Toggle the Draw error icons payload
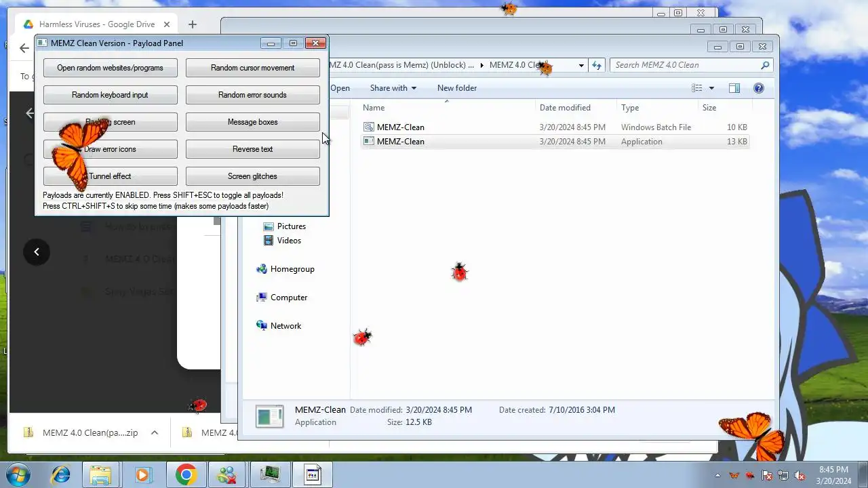The width and height of the screenshot is (868, 488). 110,149
